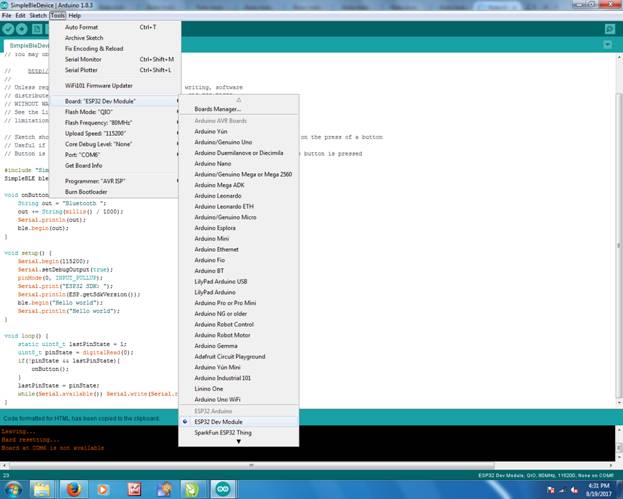Screen dimensions: 623x499
Task: Select Arduino Uno WiFi board
Action: coord(238,399)
